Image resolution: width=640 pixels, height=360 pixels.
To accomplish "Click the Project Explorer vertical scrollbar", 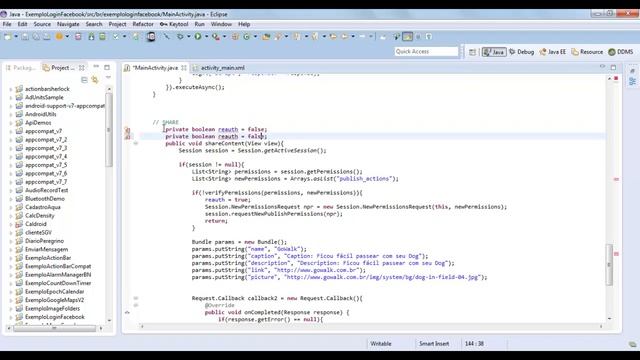I will (109, 130).
